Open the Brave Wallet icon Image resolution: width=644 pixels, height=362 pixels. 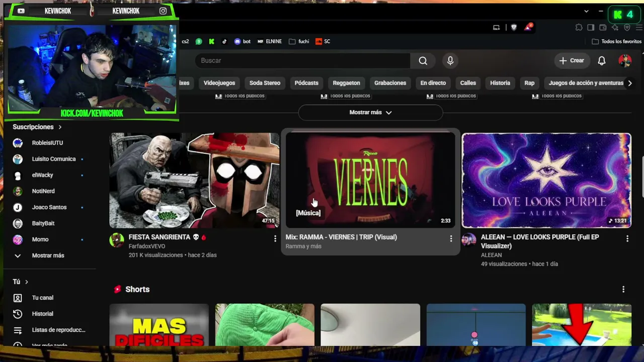click(603, 27)
